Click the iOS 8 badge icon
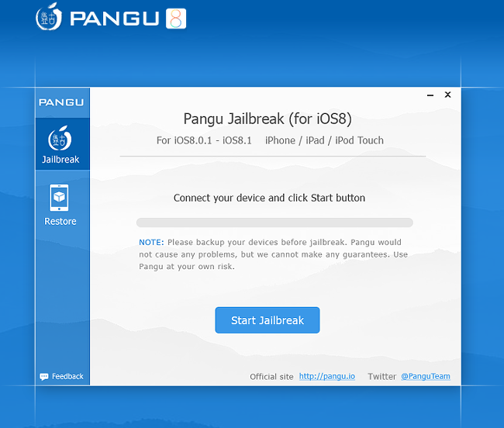 pos(176,19)
